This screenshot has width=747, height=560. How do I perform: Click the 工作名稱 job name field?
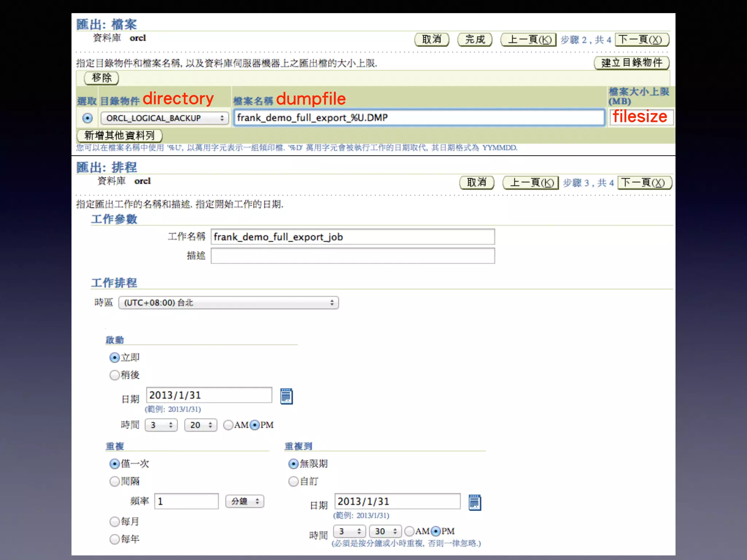point(353,237)
